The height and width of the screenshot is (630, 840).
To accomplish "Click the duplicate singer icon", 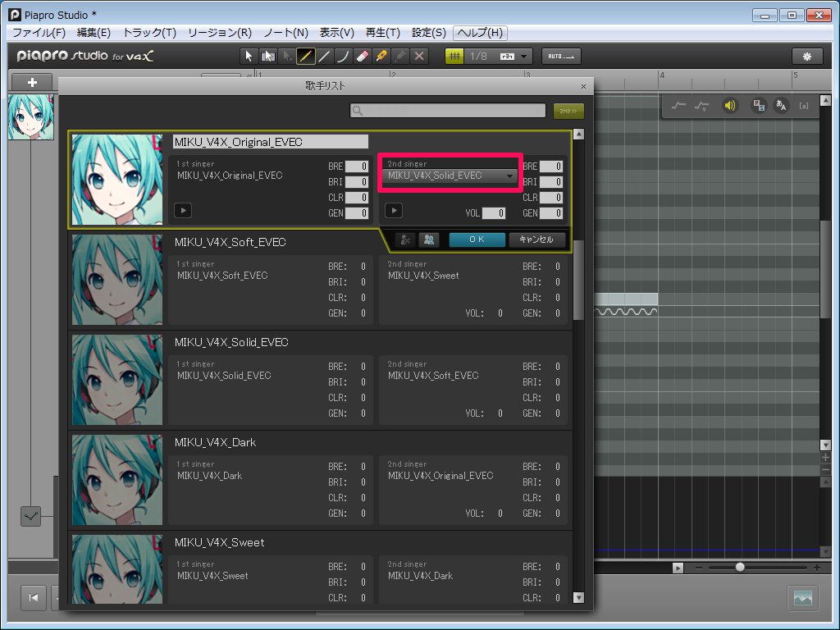I will click(429, 240).
